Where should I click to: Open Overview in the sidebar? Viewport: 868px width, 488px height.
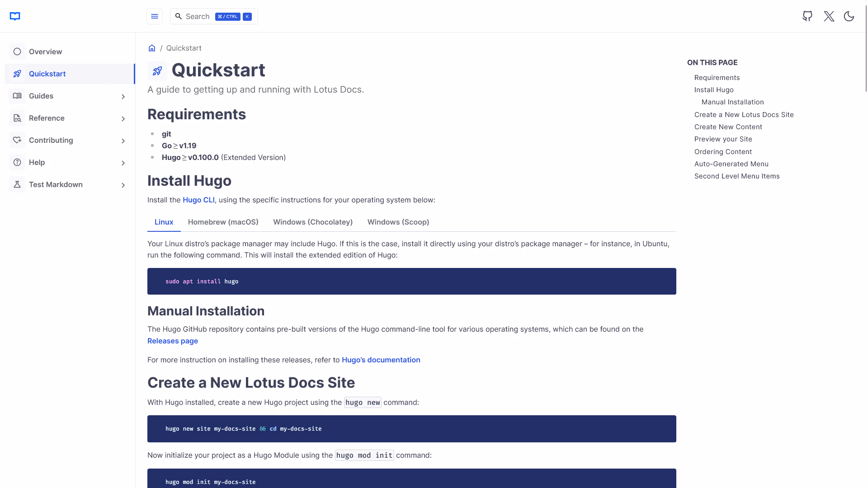[70, 52]
